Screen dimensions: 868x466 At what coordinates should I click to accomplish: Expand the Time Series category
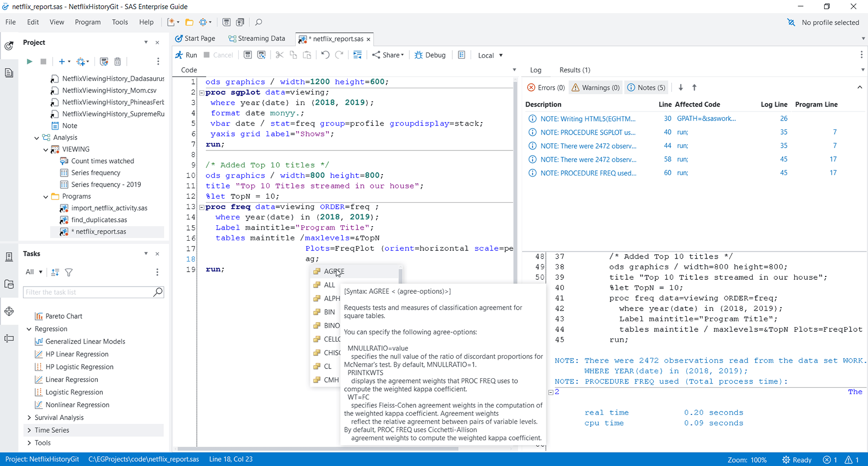pos(29,430)
